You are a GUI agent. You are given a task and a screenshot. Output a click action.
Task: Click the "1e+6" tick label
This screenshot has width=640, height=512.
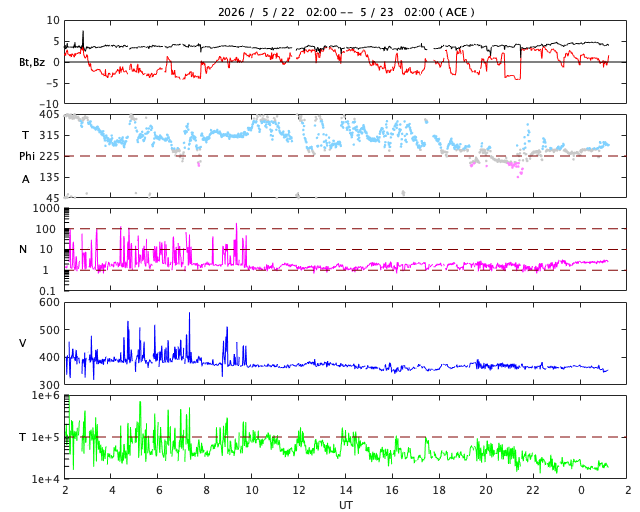(x=46, y=395)
